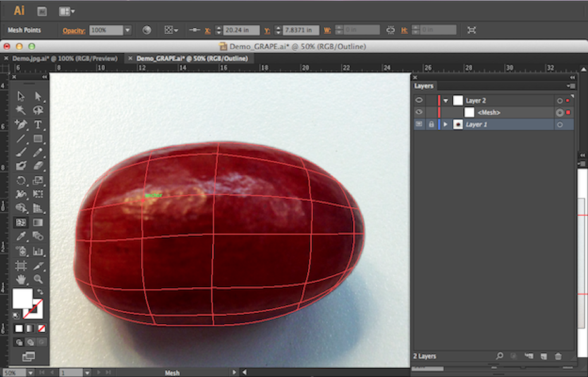Click the Create New Layer icon
Screen dimensions: 588x377
pyautogui.click(x=542, y=357)
